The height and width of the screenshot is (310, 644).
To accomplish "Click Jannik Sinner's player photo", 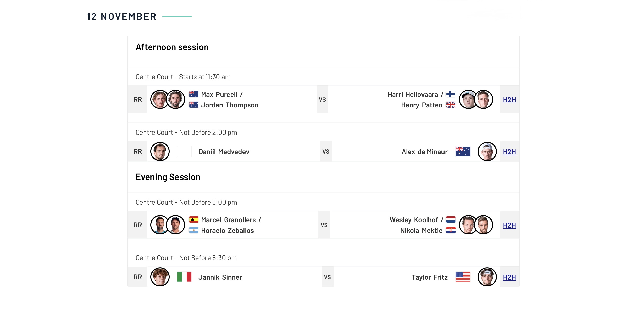I will pos(160,277).
